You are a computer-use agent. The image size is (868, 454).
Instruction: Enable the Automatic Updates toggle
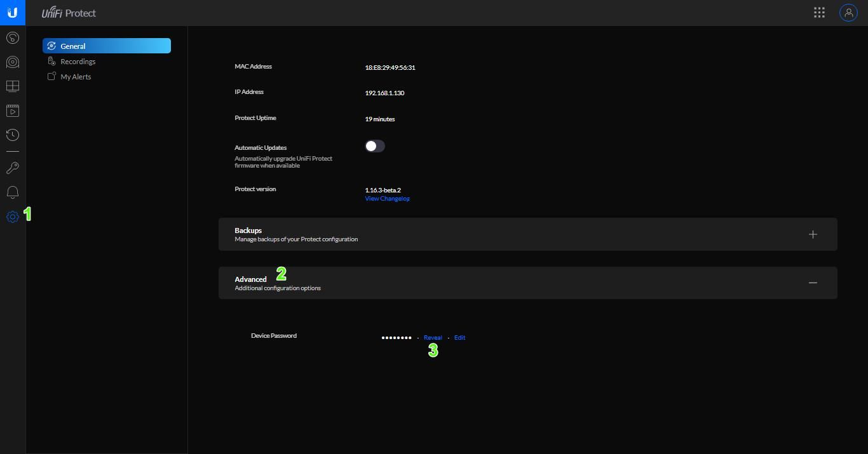374,146
